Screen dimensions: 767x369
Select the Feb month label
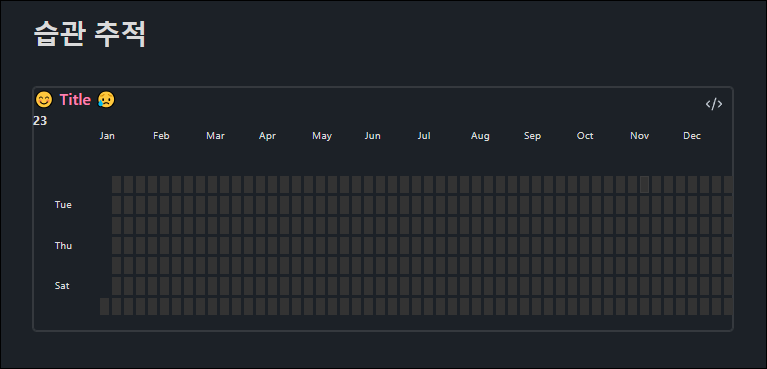(161, 136)
